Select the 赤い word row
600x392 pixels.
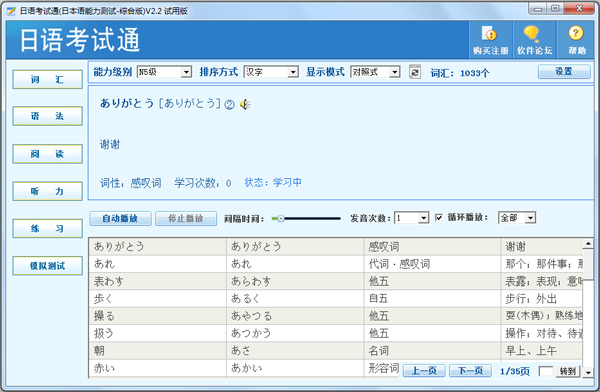[336, 368]
